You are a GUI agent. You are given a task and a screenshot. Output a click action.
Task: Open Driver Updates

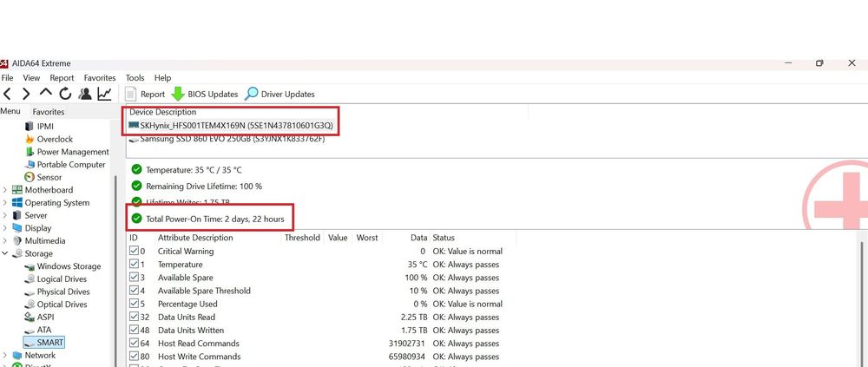click(x=280, y=94)
